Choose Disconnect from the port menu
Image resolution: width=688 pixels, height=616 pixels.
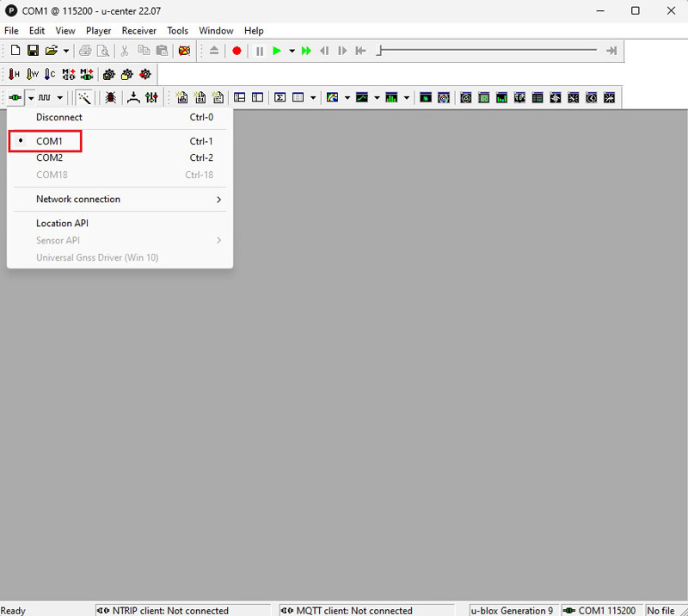(x=59, y=117)
